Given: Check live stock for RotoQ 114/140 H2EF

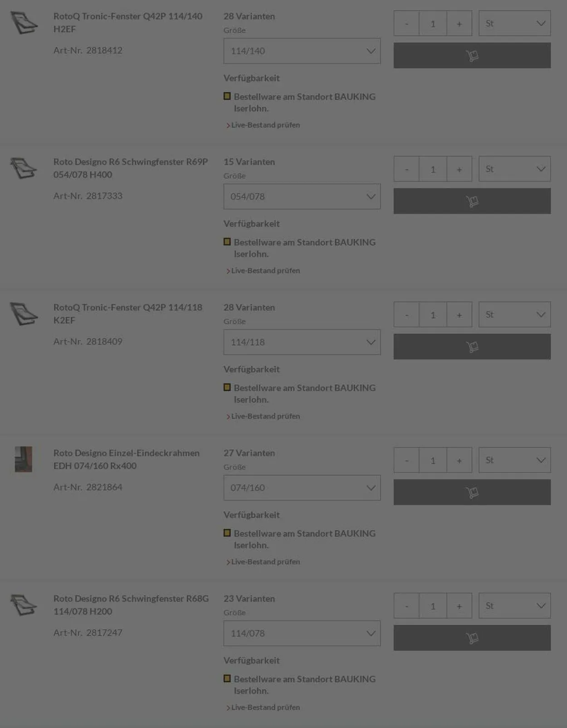Looking at the screenshot, I should point(265,125).
